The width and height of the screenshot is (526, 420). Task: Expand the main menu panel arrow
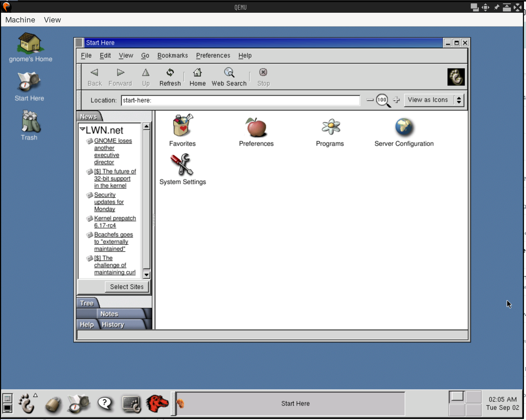(x=35, y=395)
